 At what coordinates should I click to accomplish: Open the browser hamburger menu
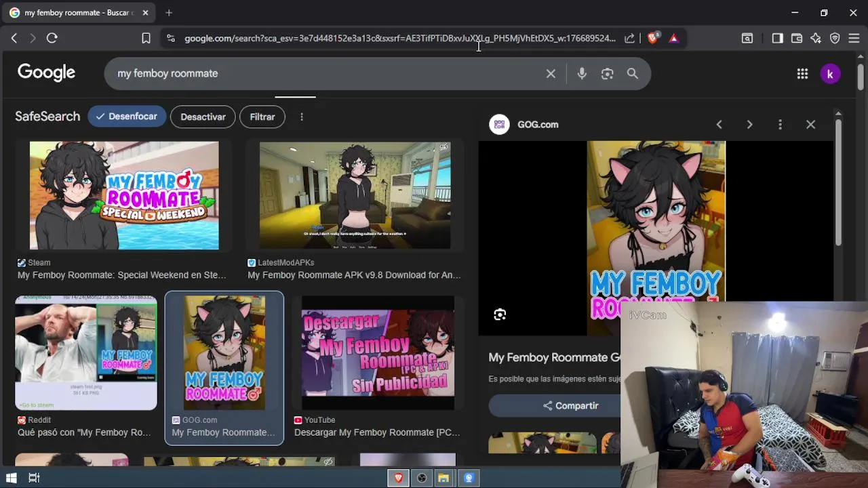click(854, 39)
